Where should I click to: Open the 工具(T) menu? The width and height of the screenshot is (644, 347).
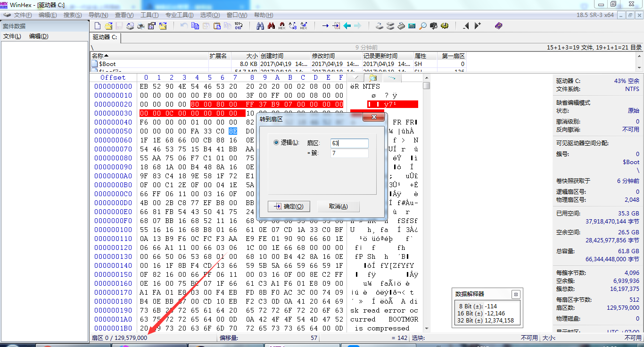(149, 15)
